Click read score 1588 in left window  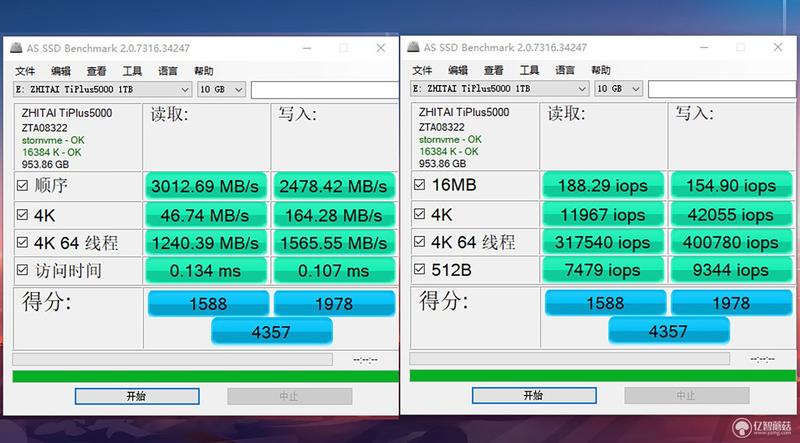click(208, 304)
